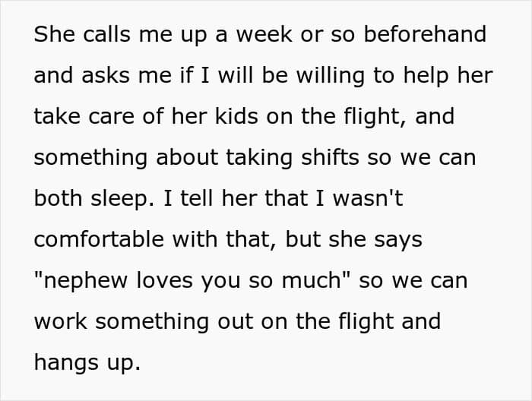This screenshot has width=532, height=401.
Task: Click the word "work"
Action: tap(61, 322)
